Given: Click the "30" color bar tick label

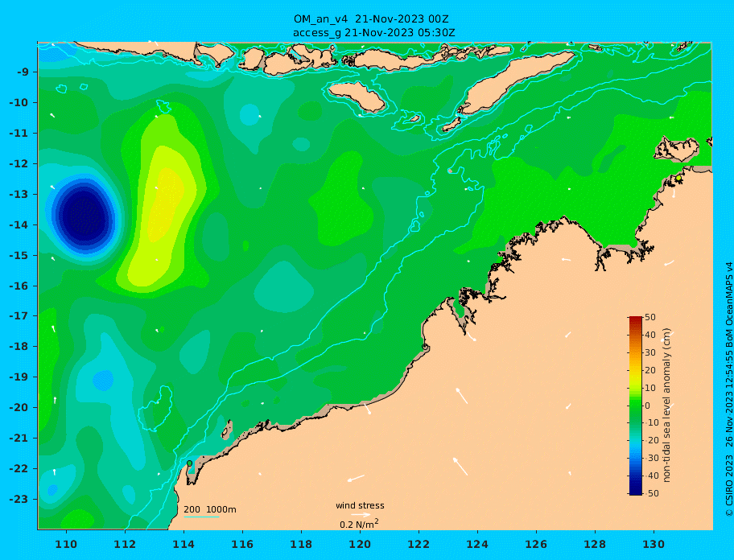Looking at the screenshot, I should click(x=650, y=352).
